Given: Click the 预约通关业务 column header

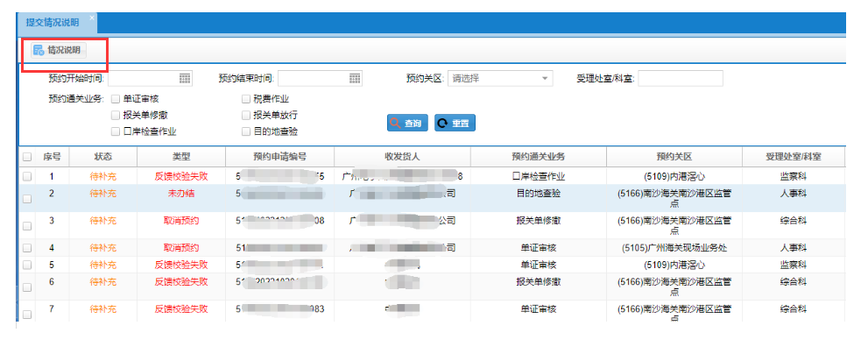Looking at the screenshot, I should click(x=539, y=157).
